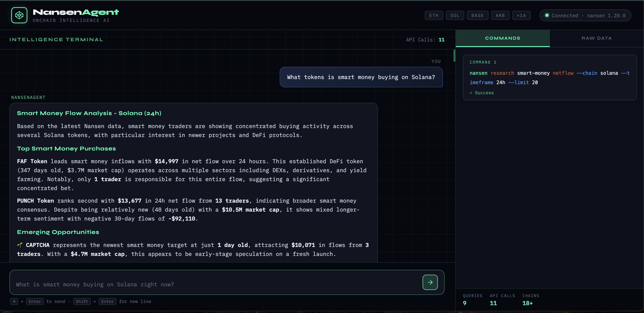
Task: Click the Command key icon hint
Action: click(x=14, y=301)
